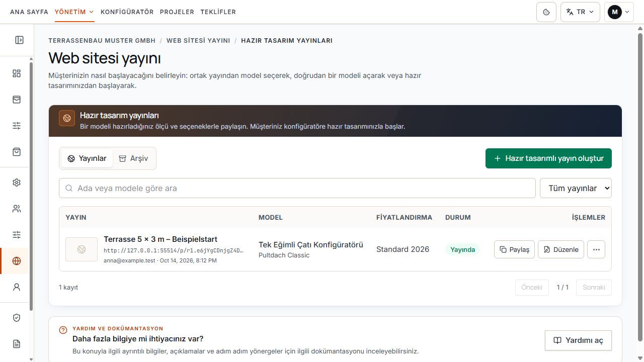
Task: Open TEKLİFLER menu item
Action: click(x=218, y=12)
